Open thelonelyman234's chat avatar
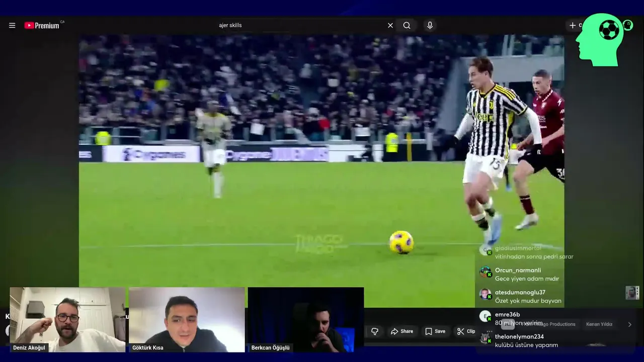644x362 pixels. tap(485, 338)
